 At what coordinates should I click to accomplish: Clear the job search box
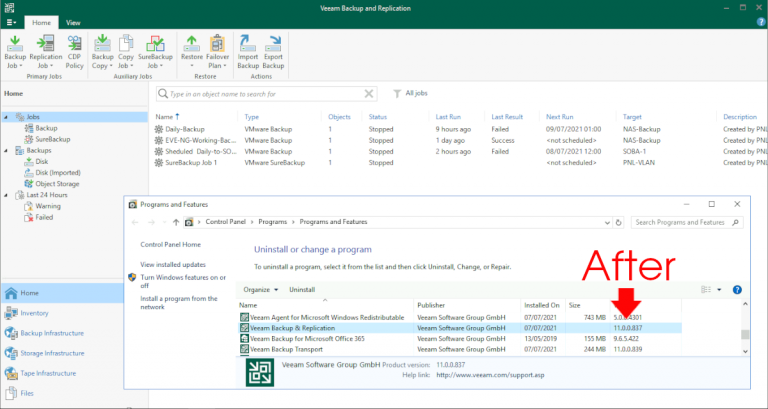coord(369,94)
